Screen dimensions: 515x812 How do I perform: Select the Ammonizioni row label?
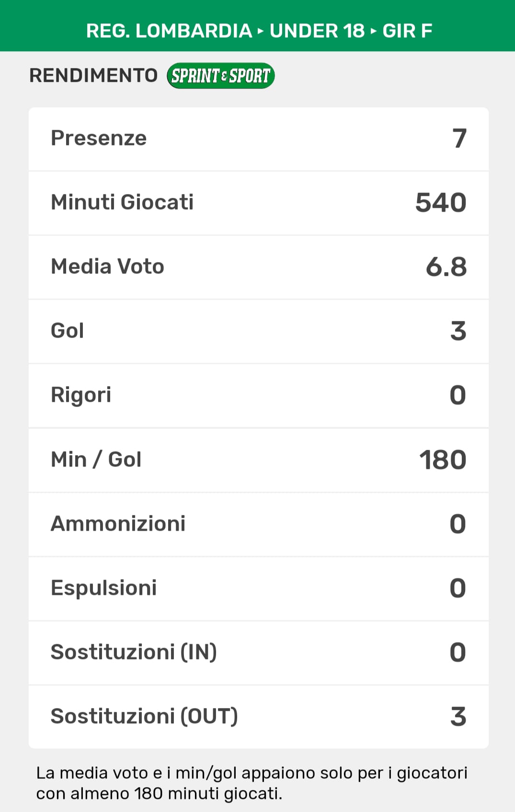[x=118, y=524]
